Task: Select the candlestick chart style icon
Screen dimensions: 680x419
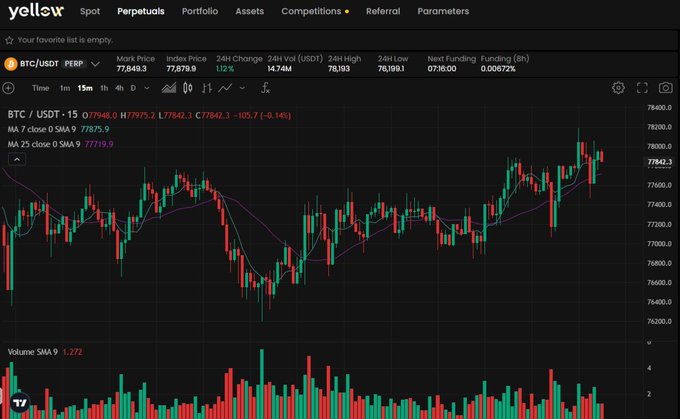Action: click(187, 88)
